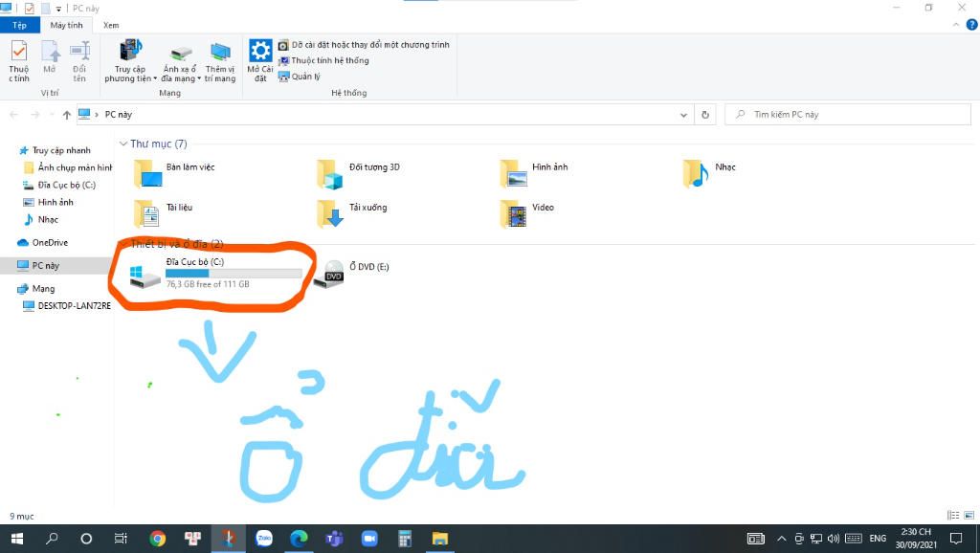Click the Mở ribbon button

(50, 57)
